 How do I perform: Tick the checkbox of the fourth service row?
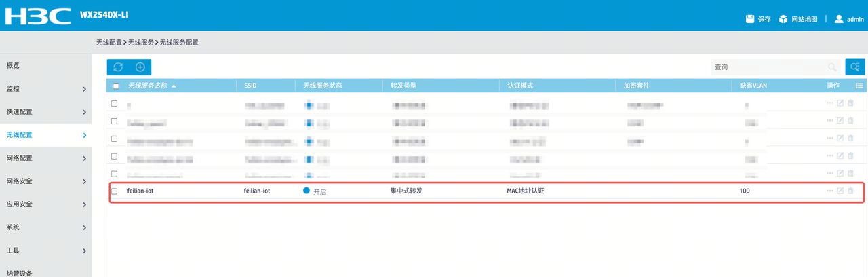(115, 156)
